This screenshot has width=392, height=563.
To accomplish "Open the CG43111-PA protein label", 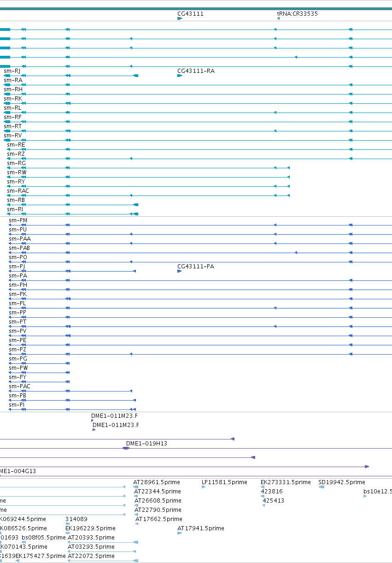I will (196, 267).
